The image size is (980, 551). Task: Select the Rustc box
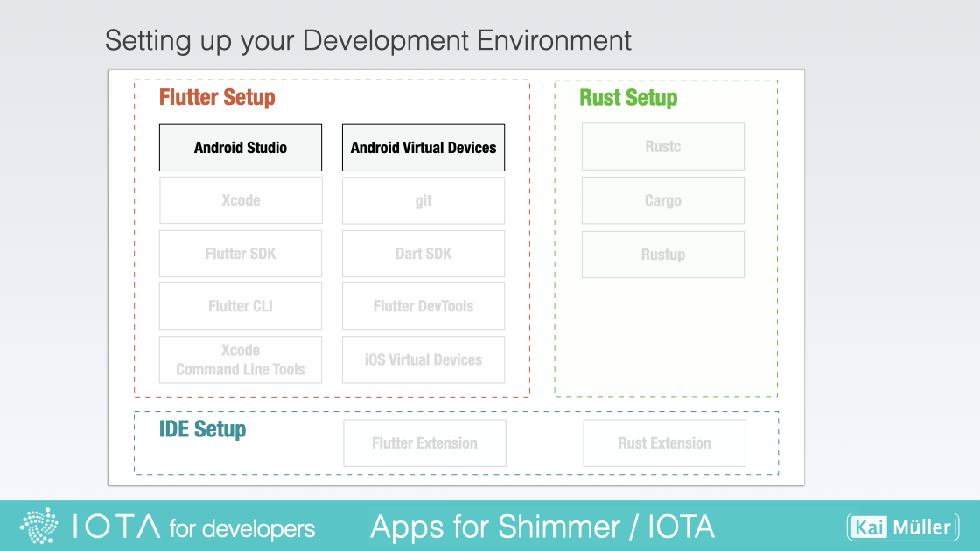(x=663, y=147)
